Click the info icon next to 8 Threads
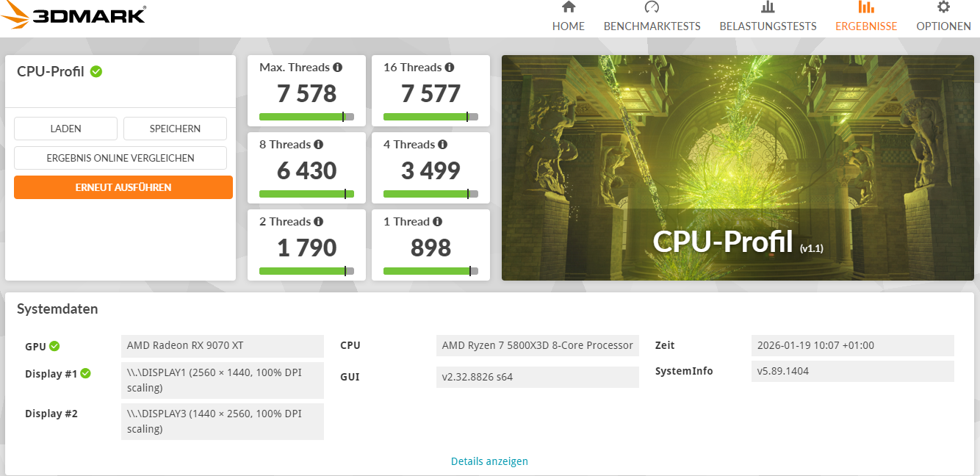Viewport: 980px width, 476px height. [319, 144]
